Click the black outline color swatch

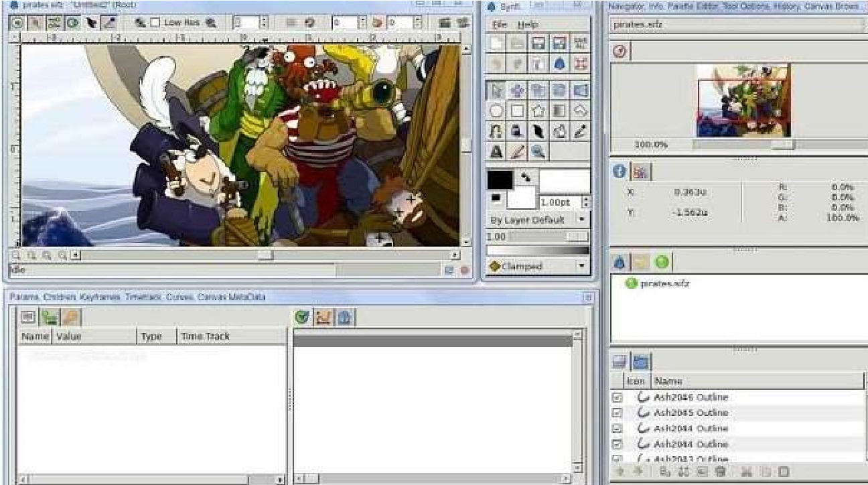(x=500, y=179)
